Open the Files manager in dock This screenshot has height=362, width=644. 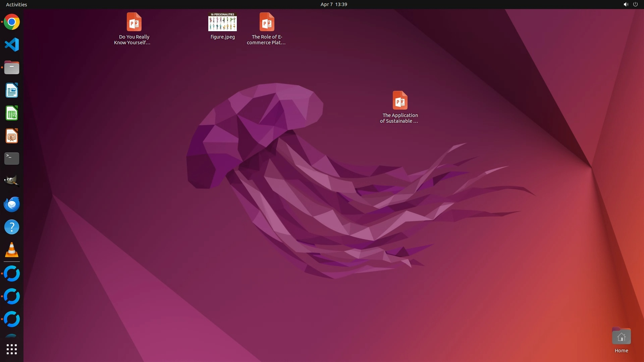coord(12,68)
